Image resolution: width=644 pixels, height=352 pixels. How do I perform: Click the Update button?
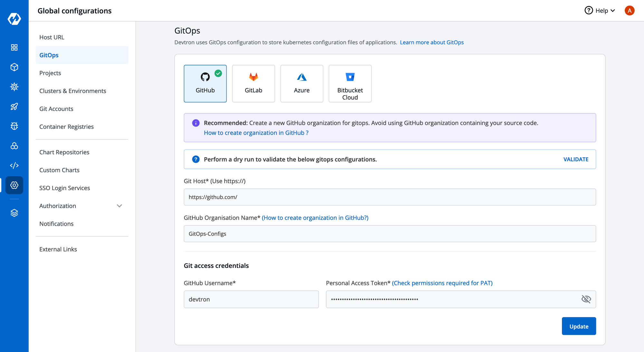[579, 326]
